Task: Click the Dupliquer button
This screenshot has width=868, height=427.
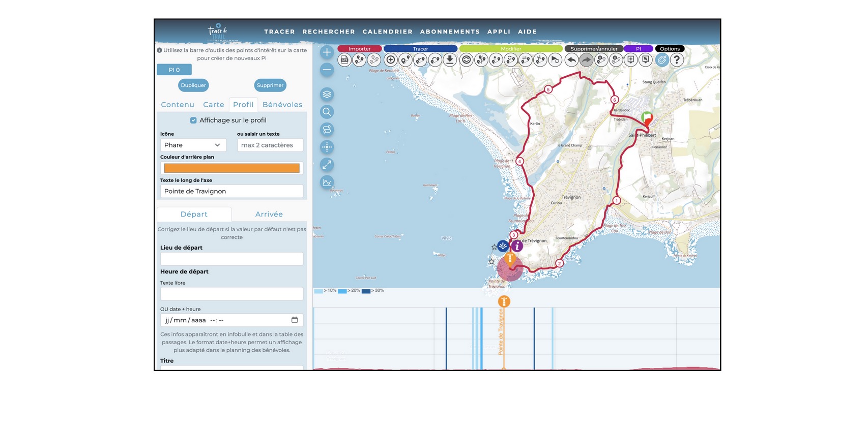Action: point(193,85)
